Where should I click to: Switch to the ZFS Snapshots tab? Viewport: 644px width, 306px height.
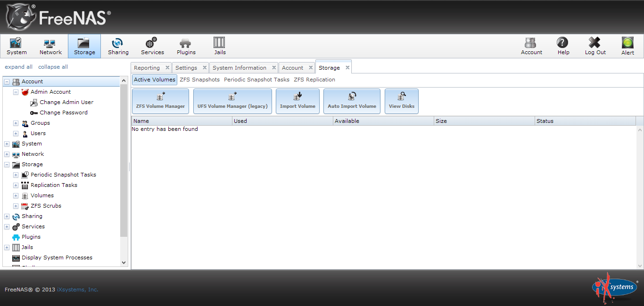(199, 80)
